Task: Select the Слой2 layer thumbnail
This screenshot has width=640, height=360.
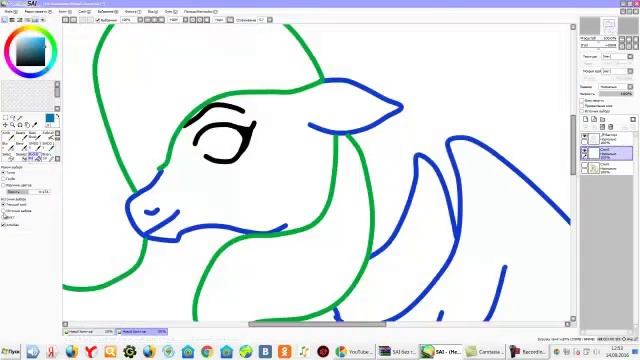Action: 594,153
